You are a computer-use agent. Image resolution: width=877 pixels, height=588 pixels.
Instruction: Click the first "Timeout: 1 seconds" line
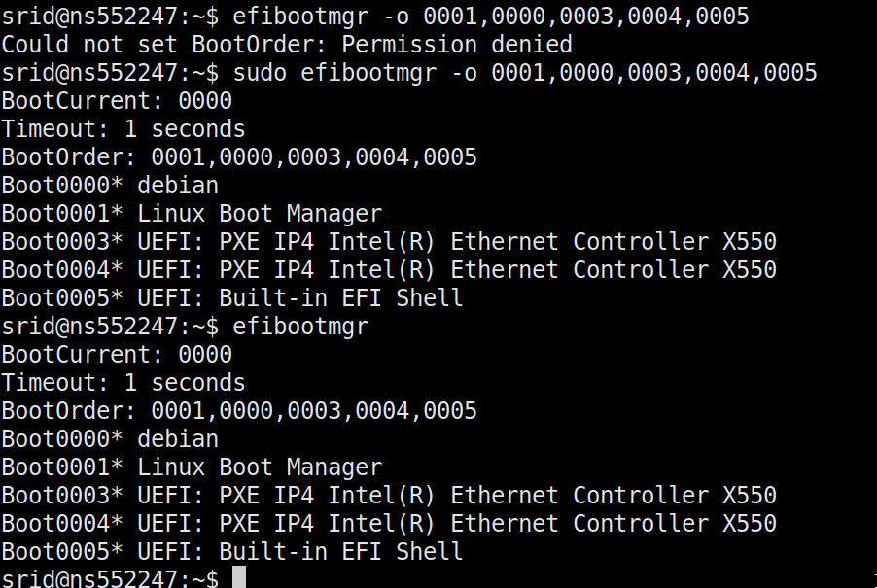tap(123, 129)
